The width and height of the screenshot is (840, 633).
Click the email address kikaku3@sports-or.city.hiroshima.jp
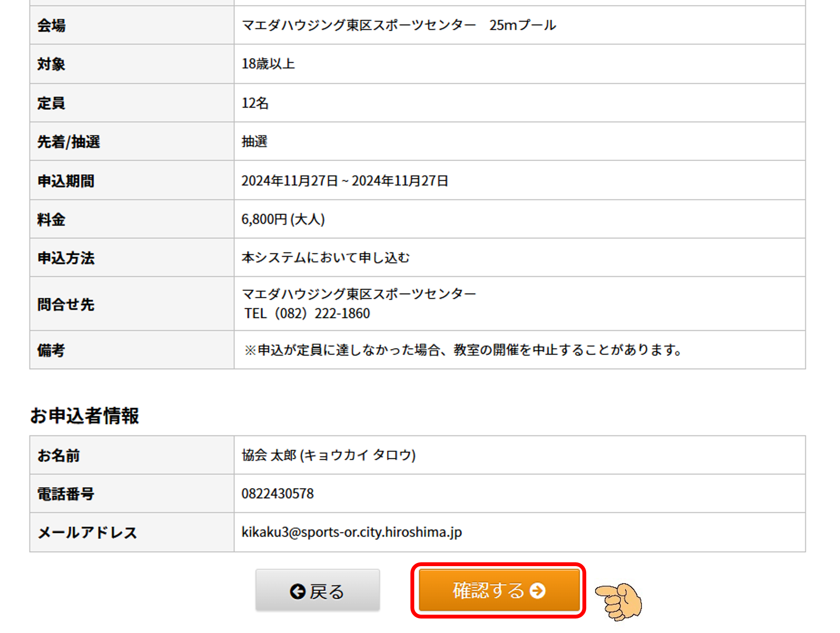click(351, 532)
